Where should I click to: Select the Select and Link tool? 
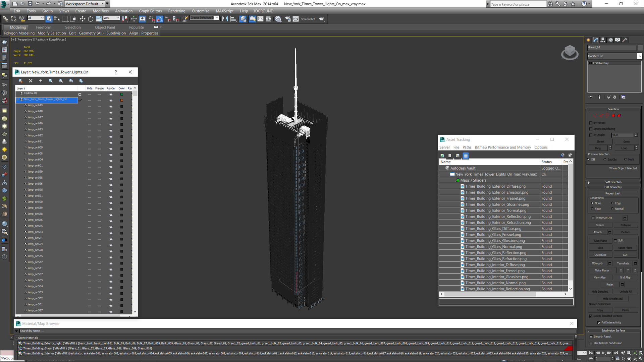[x=6, y=19]
